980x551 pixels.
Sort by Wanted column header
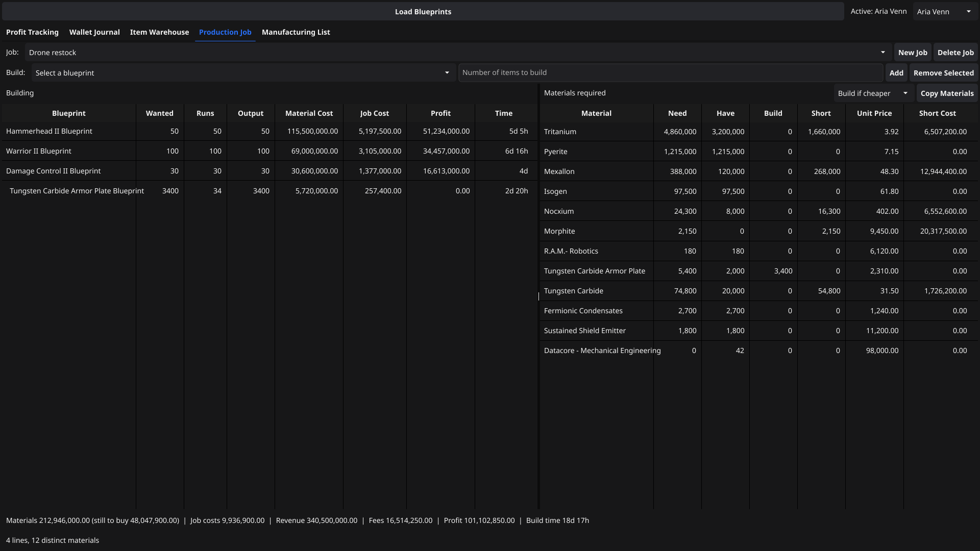coord(160,113)
